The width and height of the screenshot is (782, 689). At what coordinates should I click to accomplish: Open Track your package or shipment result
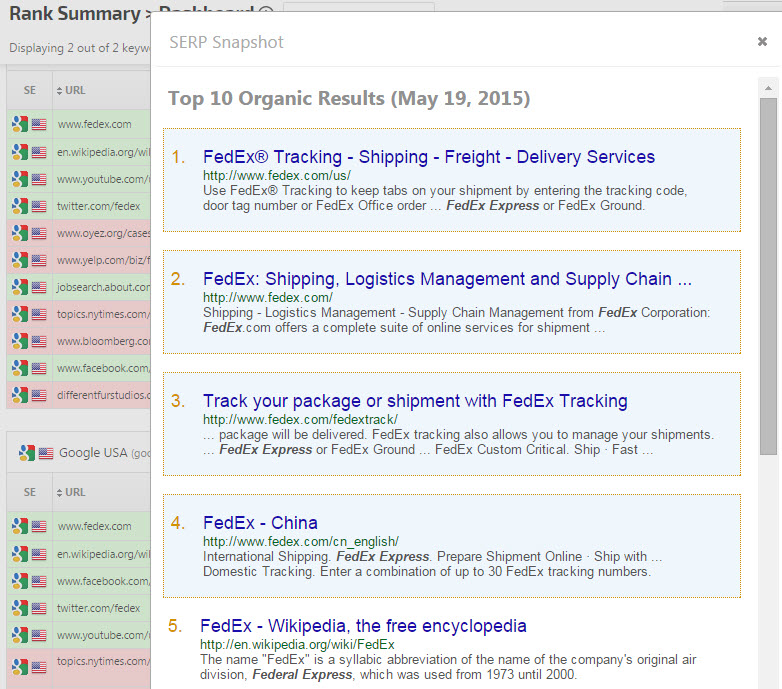tap(415, 401)
